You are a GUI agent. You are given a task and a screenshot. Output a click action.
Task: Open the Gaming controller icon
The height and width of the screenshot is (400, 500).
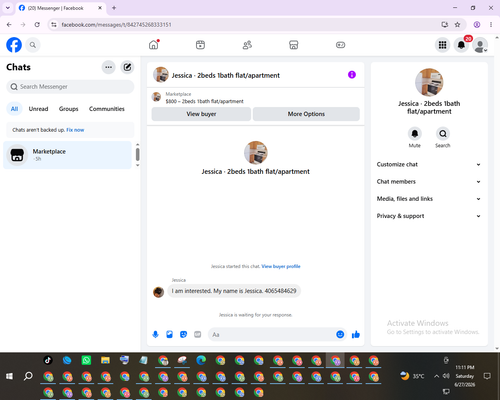[x=340, y=45]
